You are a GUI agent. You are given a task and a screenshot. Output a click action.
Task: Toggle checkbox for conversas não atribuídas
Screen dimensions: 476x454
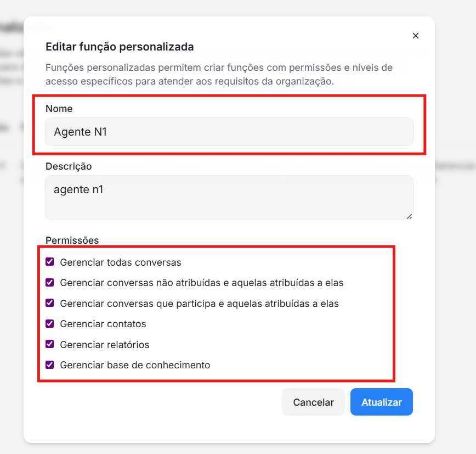point(50,283)
